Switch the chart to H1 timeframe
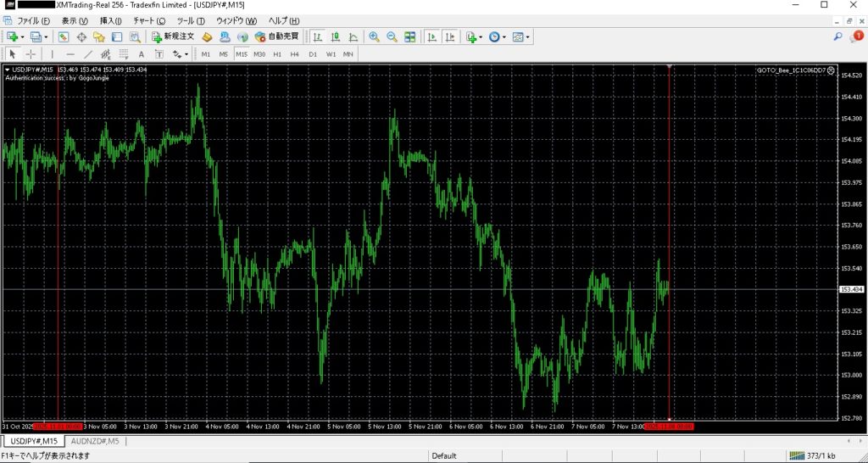 [277, 54]
